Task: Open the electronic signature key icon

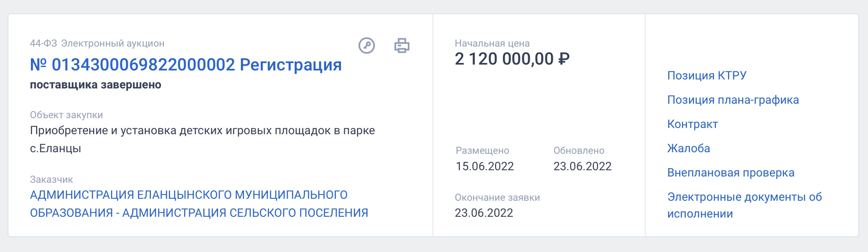Action: tap(367, 46)
